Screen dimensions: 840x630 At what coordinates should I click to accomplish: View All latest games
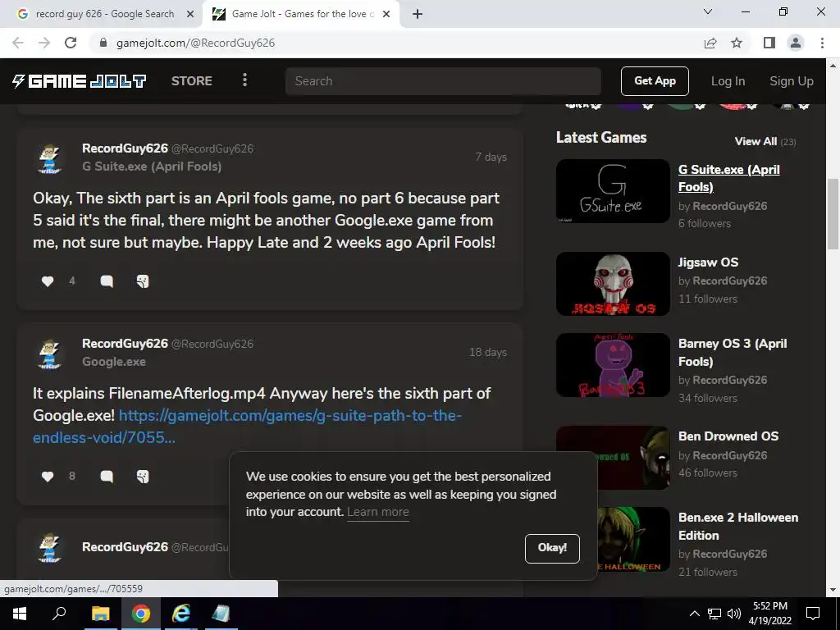point(756,141)
